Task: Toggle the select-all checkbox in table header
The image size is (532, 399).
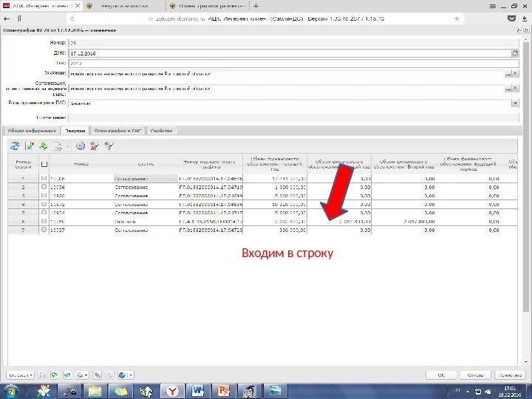Action: pyautogui.click(x=44, y=164)
